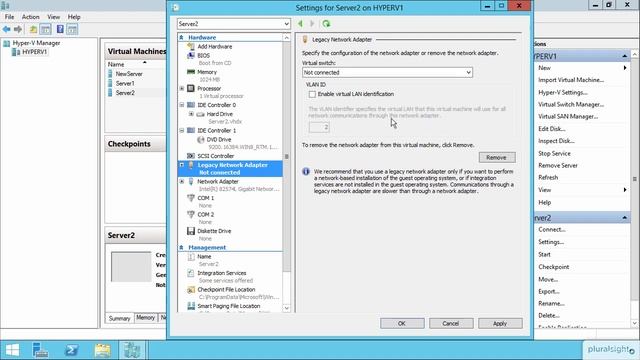The height and width of the screenshot is (360, 640).
Task: Open the File menu
Action: tap(9, 17)
